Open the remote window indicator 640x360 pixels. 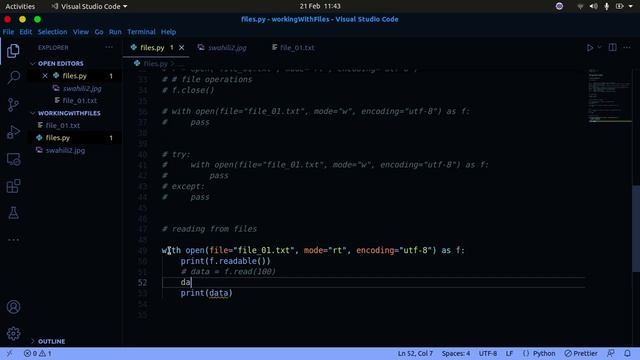tap(9, 353)
